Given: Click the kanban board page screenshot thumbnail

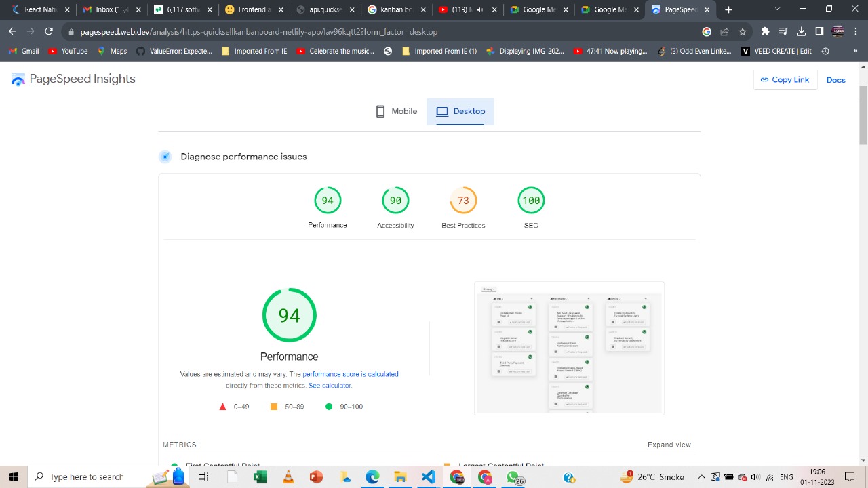Looking at the screenshot, I should coord(569,348).
